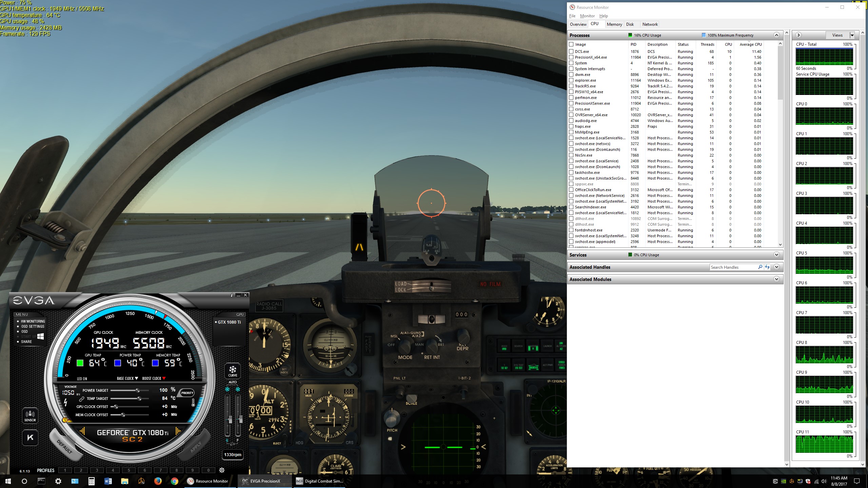Screen dimensions: 868x488
Task: Click the thermometer icon in EVGA panel
Action: (193, 403)
